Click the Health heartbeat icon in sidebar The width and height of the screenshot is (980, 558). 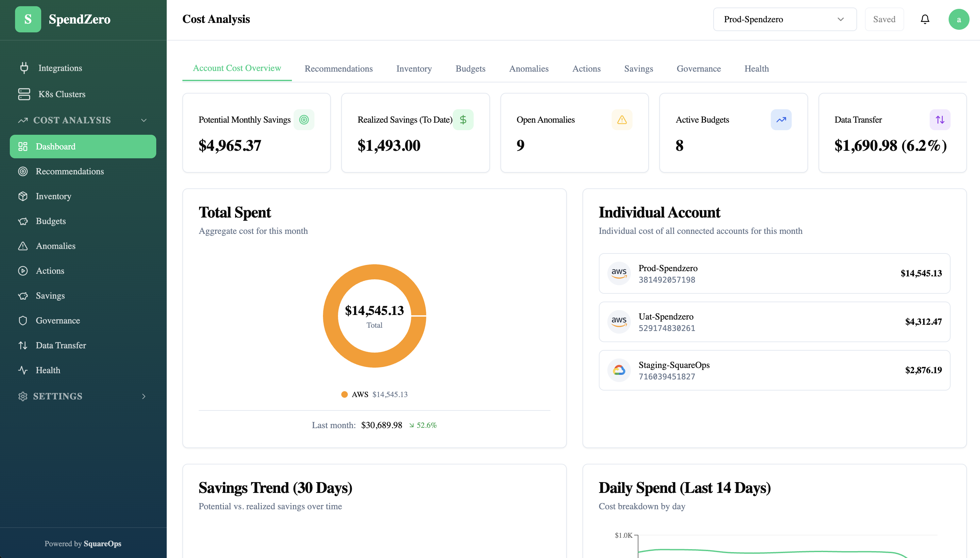[23, 370]
